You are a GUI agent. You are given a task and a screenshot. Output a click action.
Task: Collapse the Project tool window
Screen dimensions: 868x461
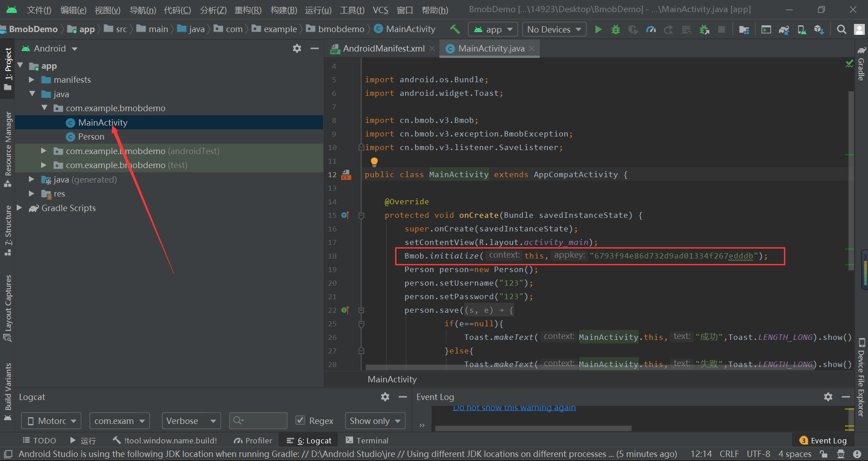315,48
